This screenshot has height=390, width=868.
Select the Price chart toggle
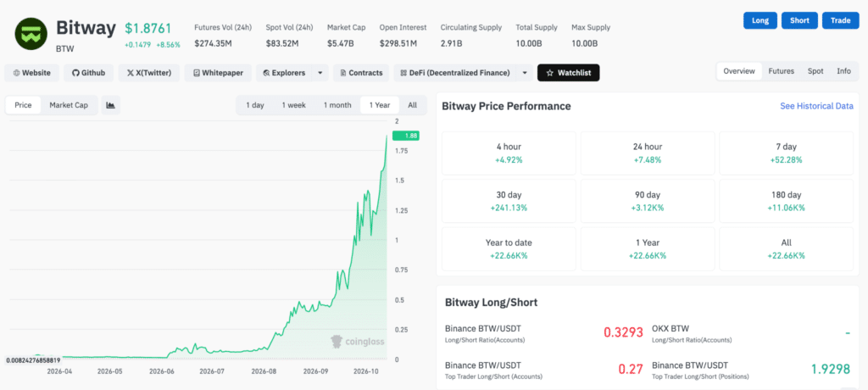pyautogui.click(x=23, y=105)
